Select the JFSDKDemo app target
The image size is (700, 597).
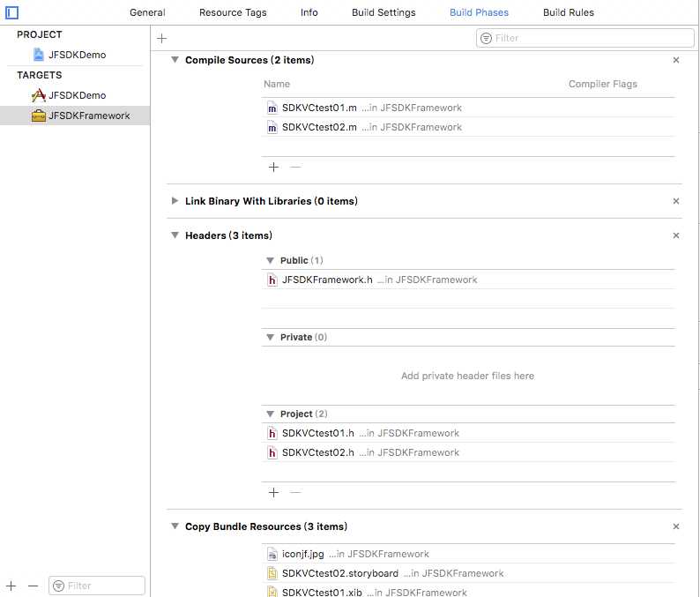click(x=77, y=95)
